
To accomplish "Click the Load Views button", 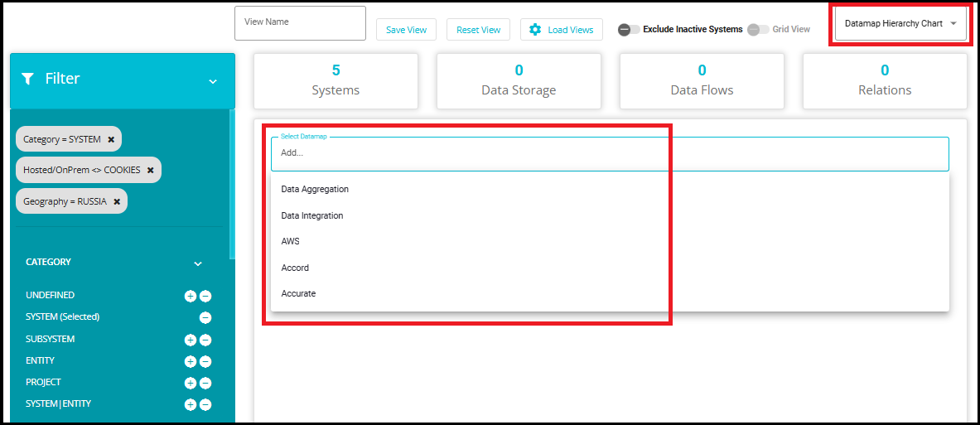I will click(x=561, y=30).
